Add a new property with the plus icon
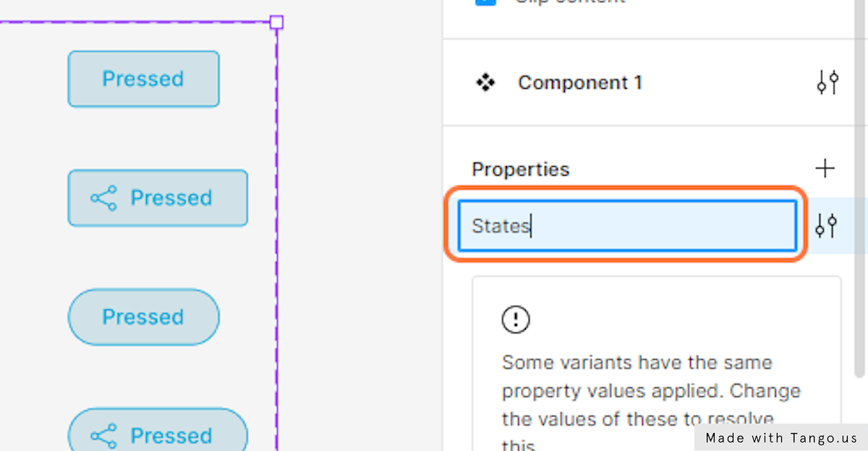 (x=825, y=168)
